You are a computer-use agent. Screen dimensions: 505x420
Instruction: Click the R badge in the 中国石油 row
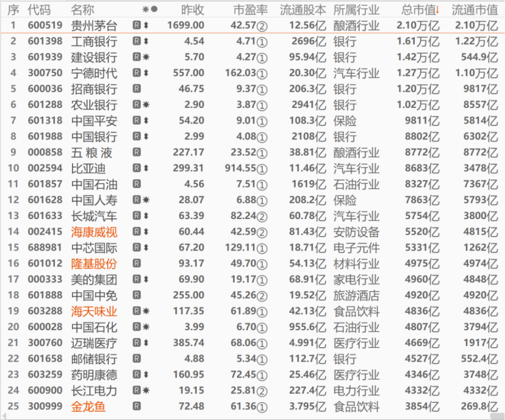[x=137, y=184]
